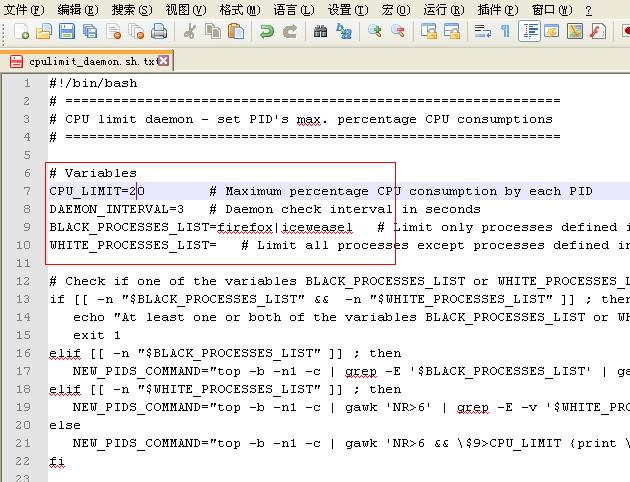The height and width of the screenshot is (482, 630).
Task: Zoom out with the magnifier minus icon
Action: coord(398,31)
